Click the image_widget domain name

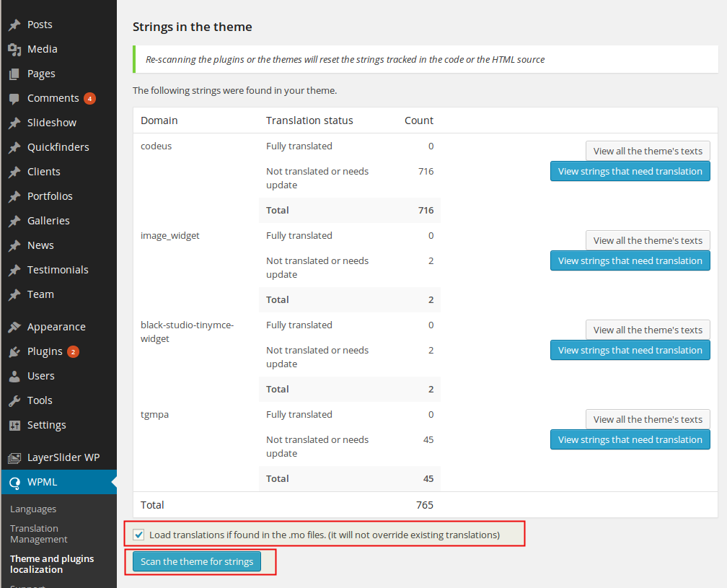coord(170,236)
